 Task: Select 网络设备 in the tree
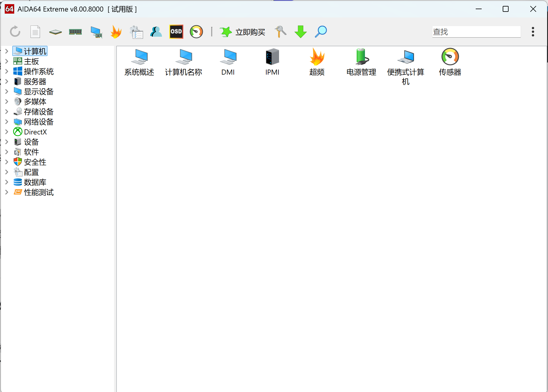click(x=34, y=122)
